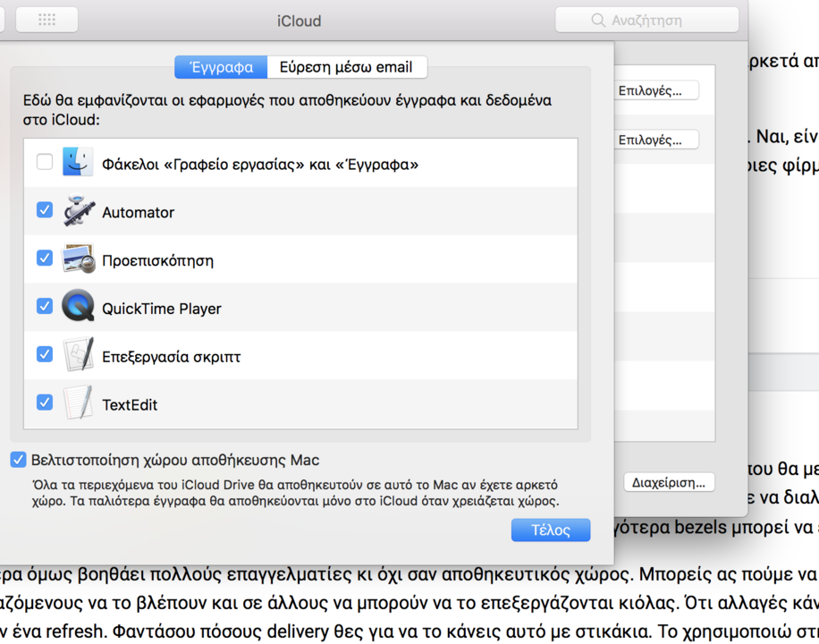Focus the Αναζήτηση search field

pos(646,20)
